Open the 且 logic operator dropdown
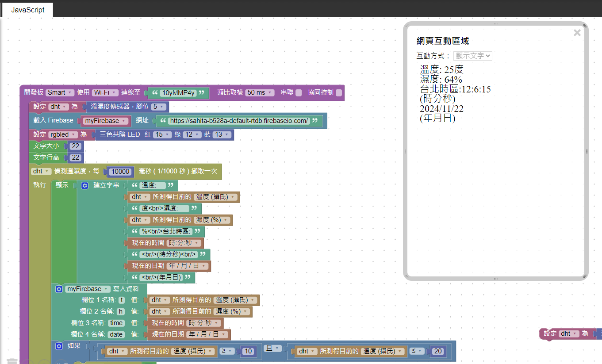 (x=274, y=348)
